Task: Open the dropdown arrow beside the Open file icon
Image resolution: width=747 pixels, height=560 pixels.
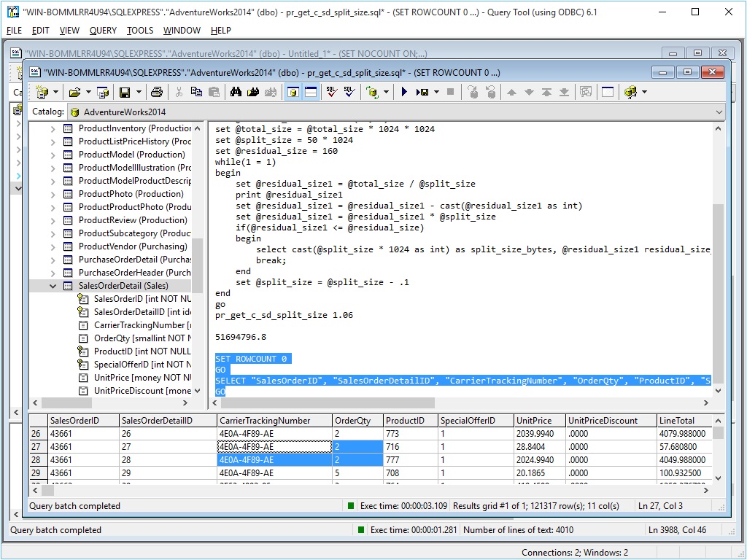Action: coord(88,92)
